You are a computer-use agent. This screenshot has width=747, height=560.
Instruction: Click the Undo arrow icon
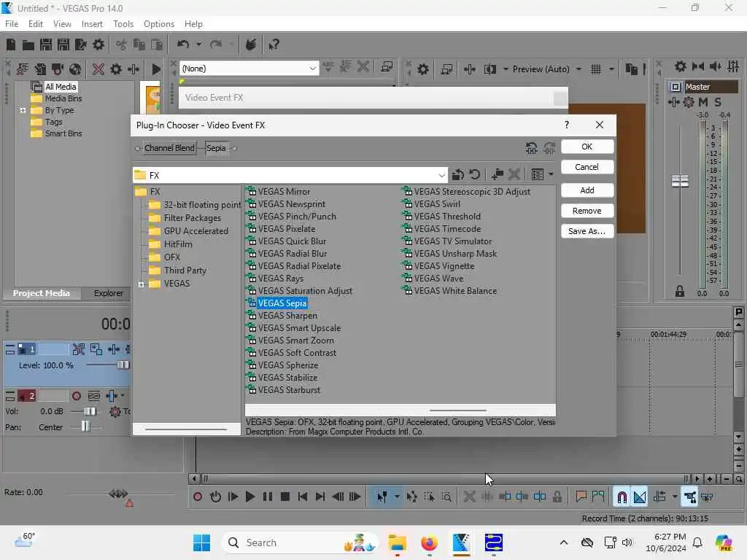(183, 44)
